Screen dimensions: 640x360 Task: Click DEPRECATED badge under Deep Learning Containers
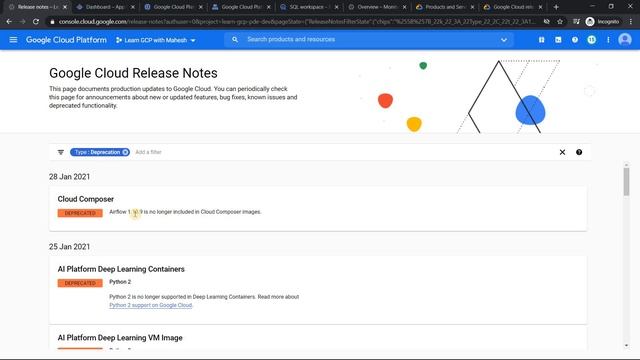point(80,283)
